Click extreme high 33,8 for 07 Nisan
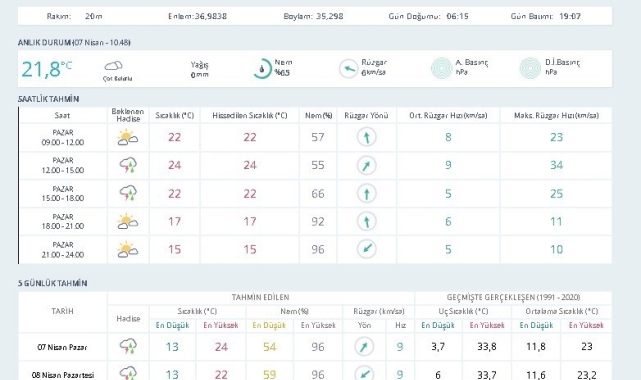 tap(486, 346)
